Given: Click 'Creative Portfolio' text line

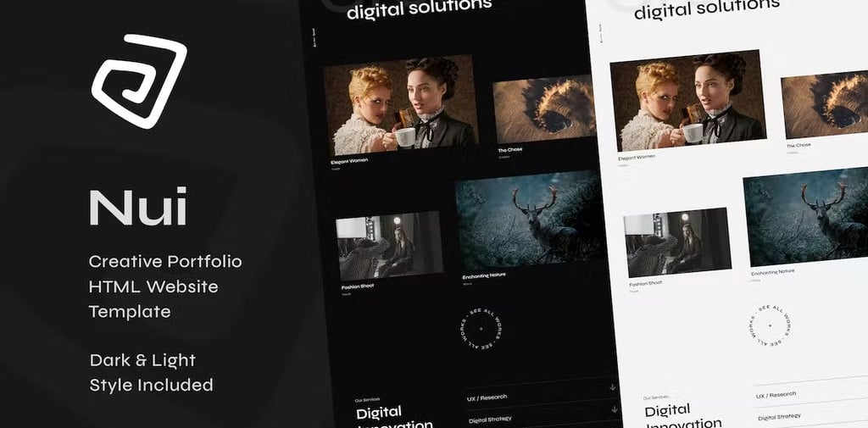Looking at the screenshot, I should [165, 261].
